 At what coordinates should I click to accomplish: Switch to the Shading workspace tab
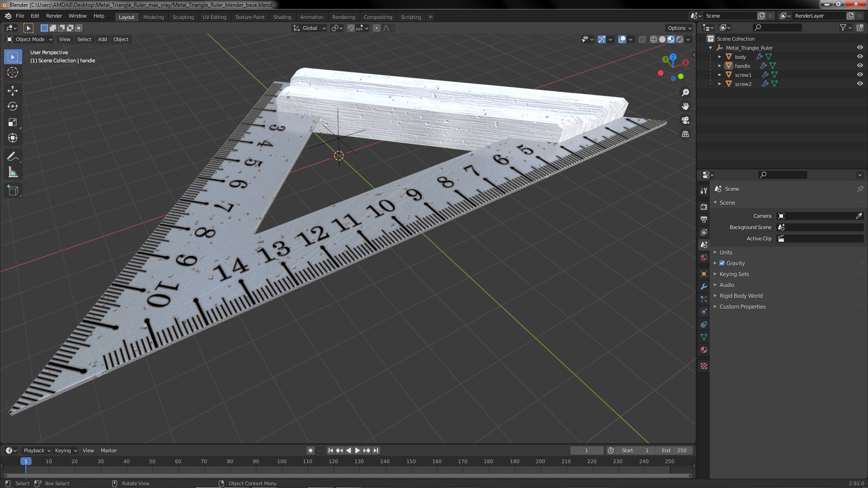(x=282, y=17)
